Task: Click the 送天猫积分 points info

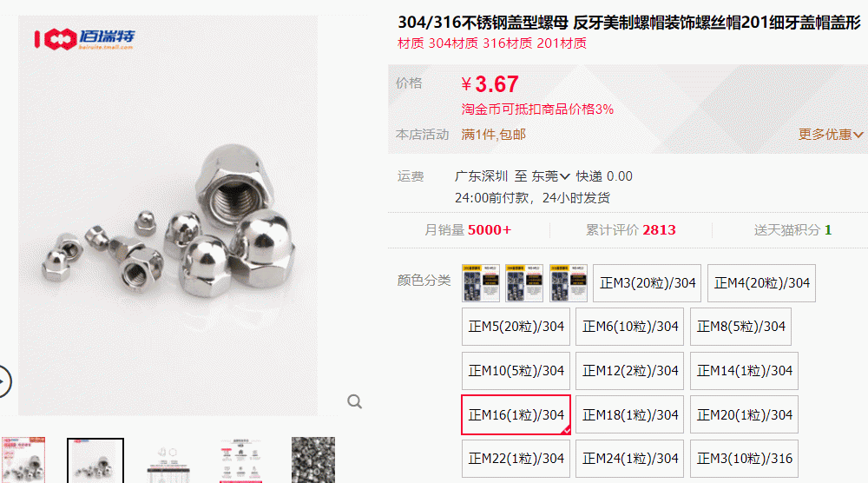Action: coord(792,230)
